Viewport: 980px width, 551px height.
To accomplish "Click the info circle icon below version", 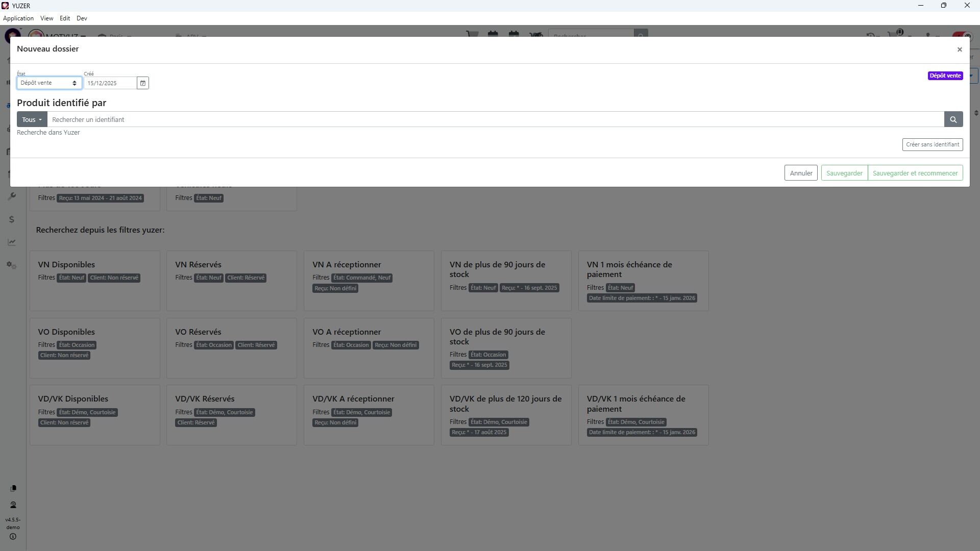I will pyautogui.click(x=13, y=537).
